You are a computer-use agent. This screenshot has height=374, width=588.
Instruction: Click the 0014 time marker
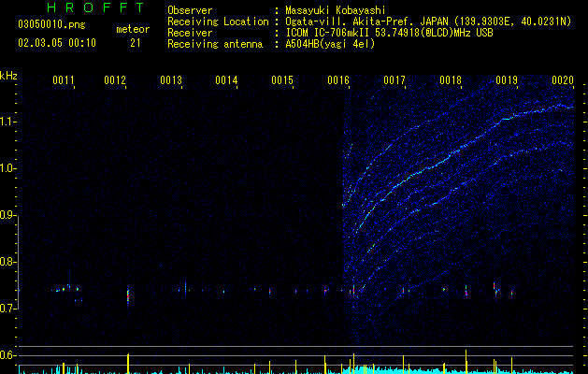click(226, 80)
